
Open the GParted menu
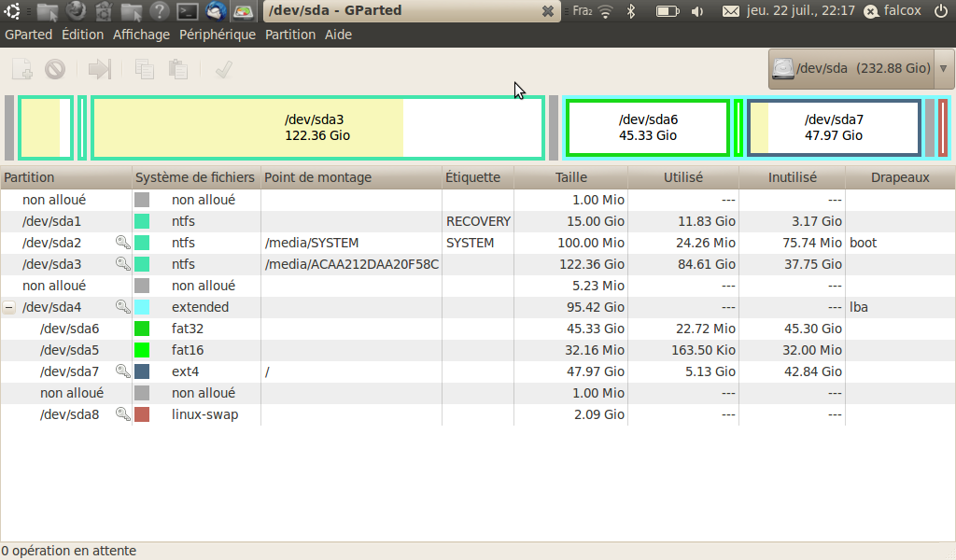coord(29,35)
